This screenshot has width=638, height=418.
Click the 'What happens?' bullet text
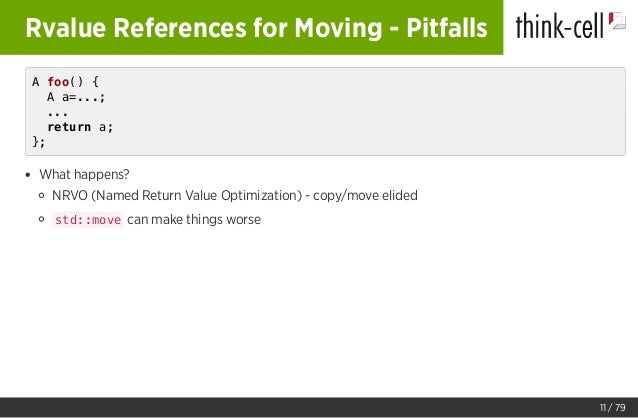pos(84,175)
